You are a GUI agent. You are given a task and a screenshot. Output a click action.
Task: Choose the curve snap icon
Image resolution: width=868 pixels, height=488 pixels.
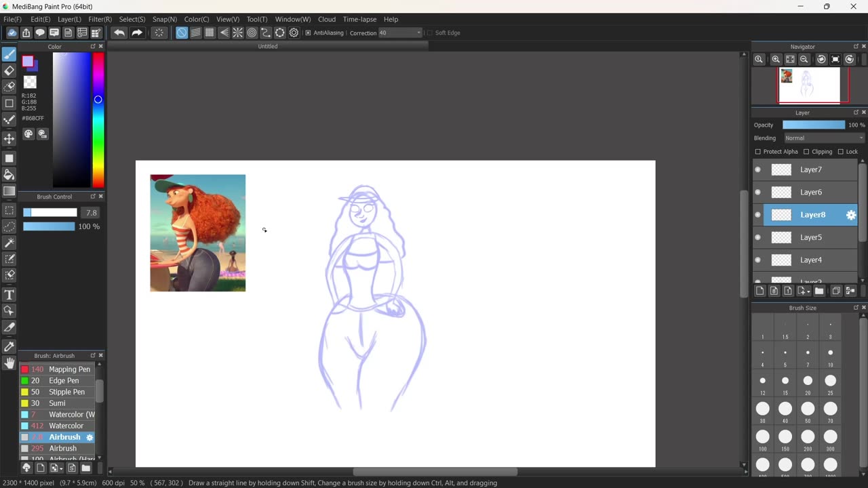(266, 33)
